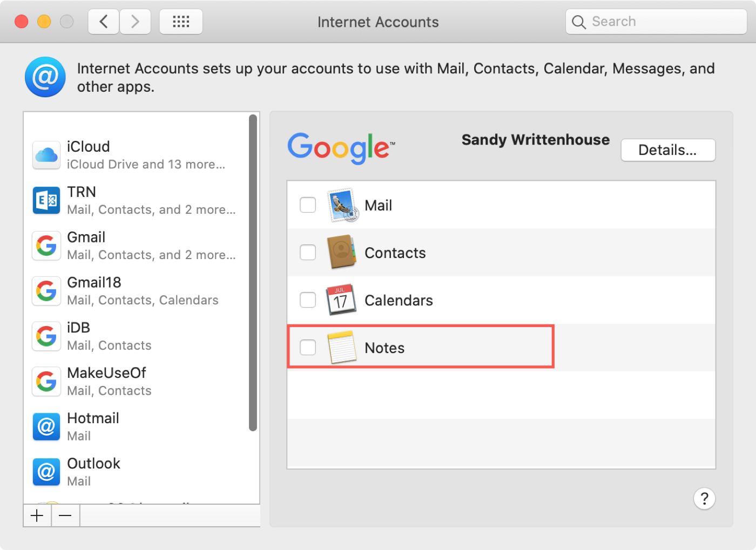Select the Outlook account name
This screenshot has width=756, height=550.
[94, 464]
